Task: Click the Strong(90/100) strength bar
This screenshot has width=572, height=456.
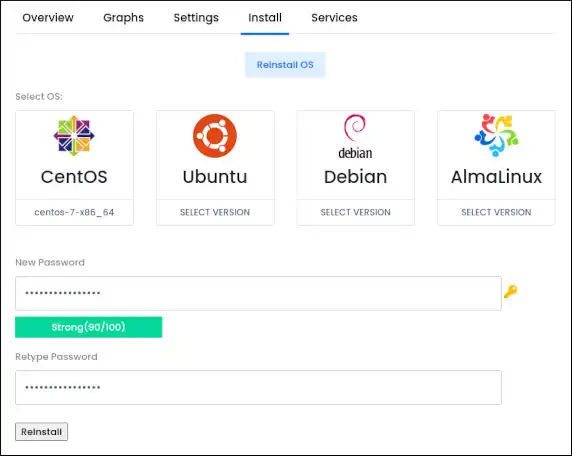Action: coord(89,327)
